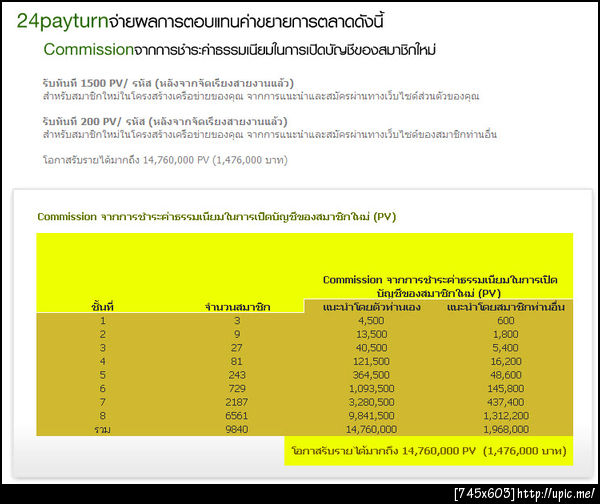Click level '6' in the ชั้นที่ column
Image resolution: width=600 pixels, height=504 pixels.
pos(103,388)
